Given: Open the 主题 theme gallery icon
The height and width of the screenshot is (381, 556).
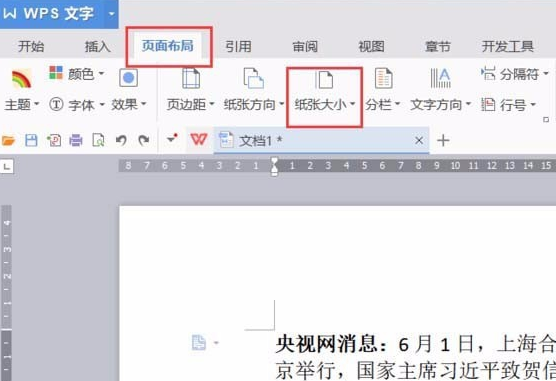Looking at the screenshot, I should coord(21,79).
